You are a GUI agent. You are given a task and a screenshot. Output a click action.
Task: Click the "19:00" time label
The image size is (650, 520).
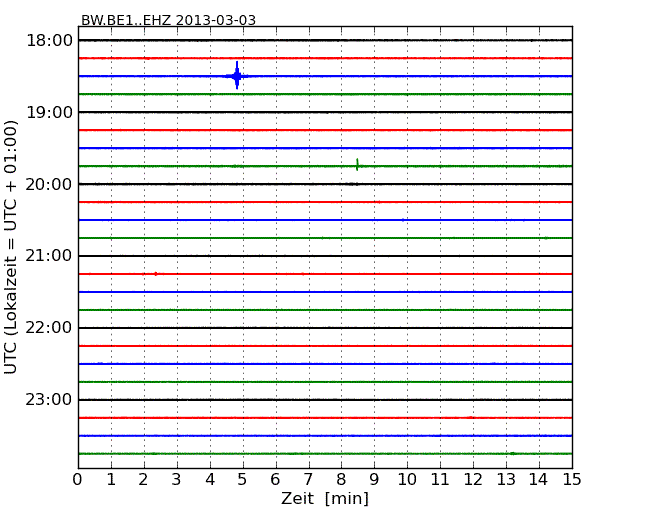click(x=49, y=112)
